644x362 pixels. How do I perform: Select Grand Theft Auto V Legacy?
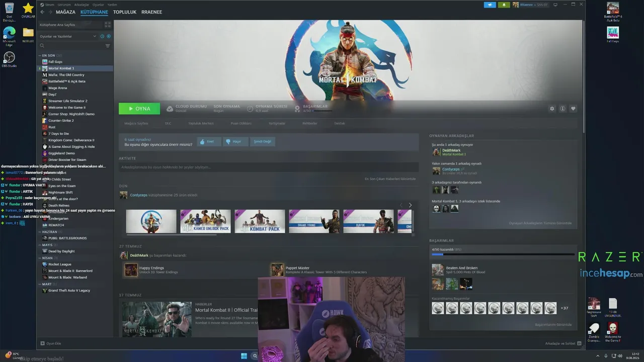point(76,291)
